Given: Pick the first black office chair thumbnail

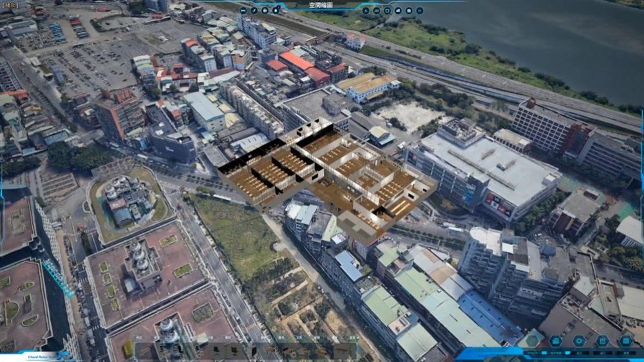Looking at the screenshot, I should click(x=216, y=351).
